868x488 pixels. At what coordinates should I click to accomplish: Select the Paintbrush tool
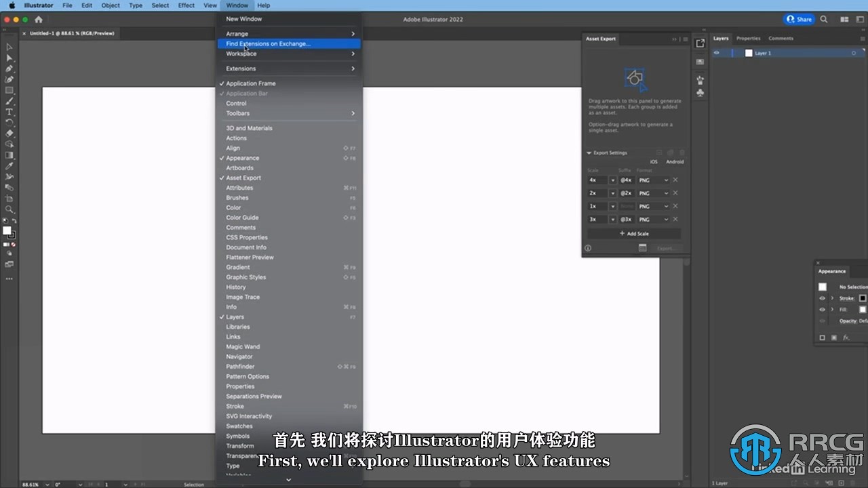(x=9, y=101)
